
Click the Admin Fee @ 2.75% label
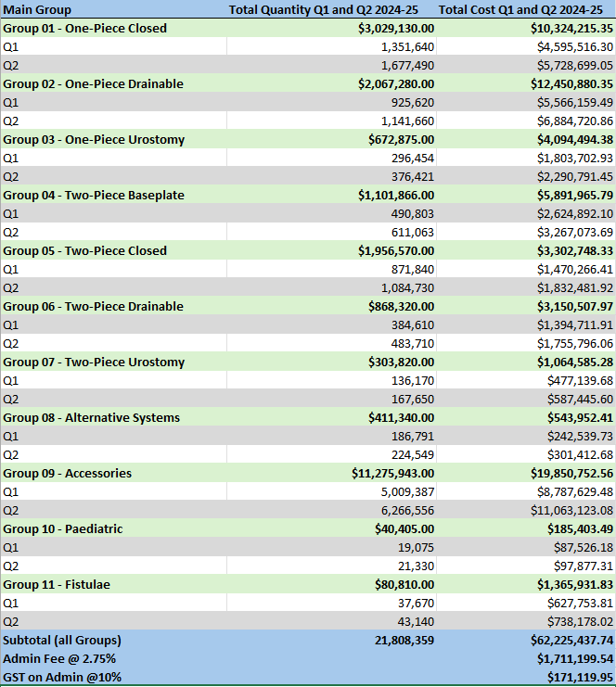[x=59, y=658]
